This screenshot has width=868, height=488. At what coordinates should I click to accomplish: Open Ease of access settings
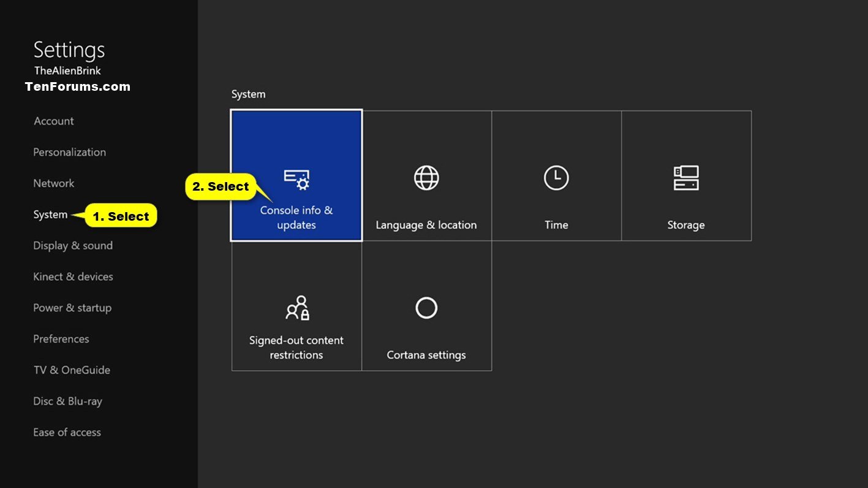[x=67, y=432]
